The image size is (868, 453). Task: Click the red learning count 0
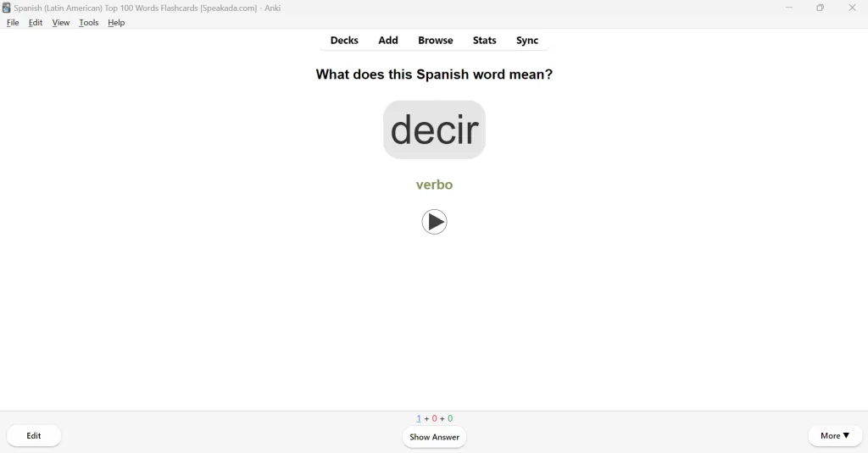tap(435, 418)
